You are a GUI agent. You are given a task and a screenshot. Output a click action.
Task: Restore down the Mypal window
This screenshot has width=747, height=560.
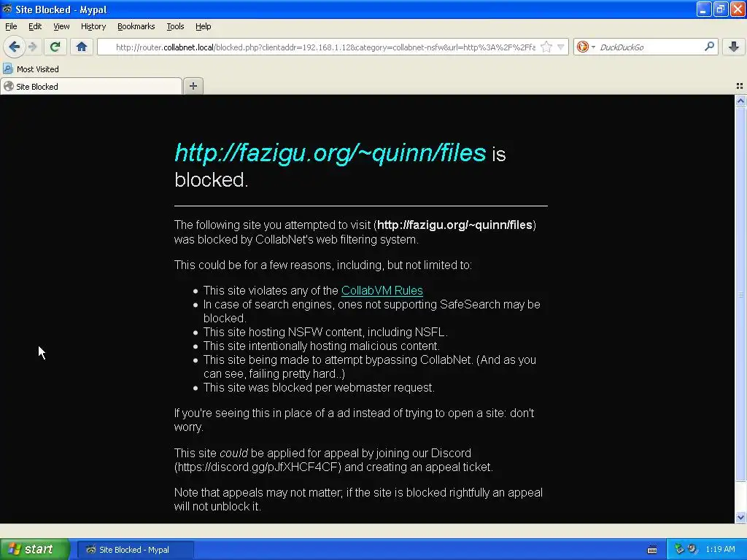(x=721, y=9)
